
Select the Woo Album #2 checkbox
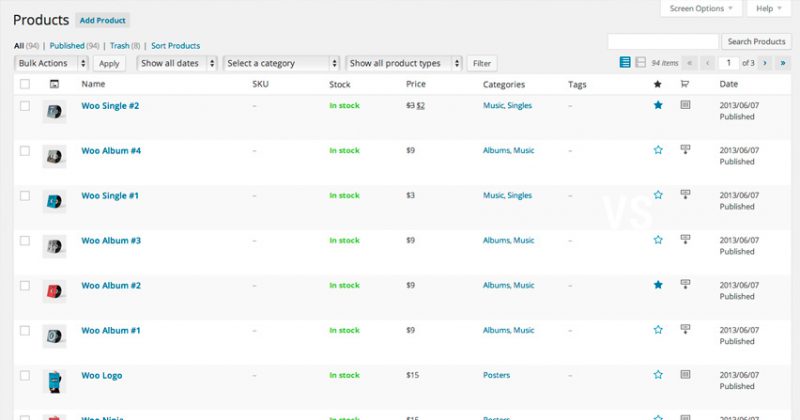(24, 285)
